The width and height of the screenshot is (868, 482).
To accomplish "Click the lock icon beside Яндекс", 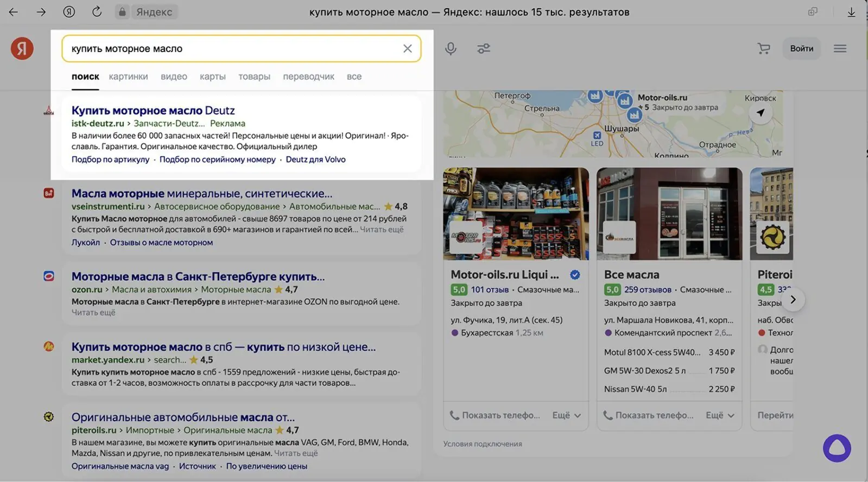I will pyautogui.click(x=123, y=12).
